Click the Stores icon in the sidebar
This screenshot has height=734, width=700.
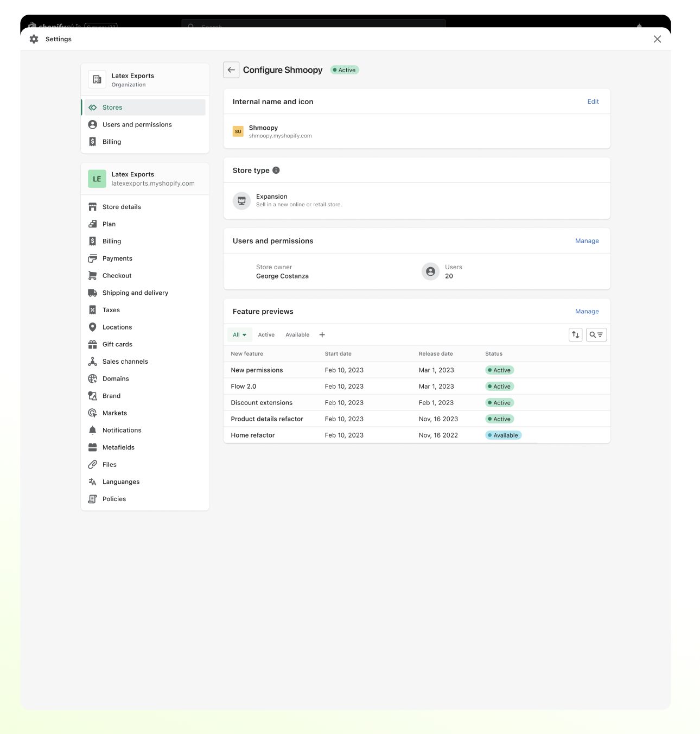[93, 107]
